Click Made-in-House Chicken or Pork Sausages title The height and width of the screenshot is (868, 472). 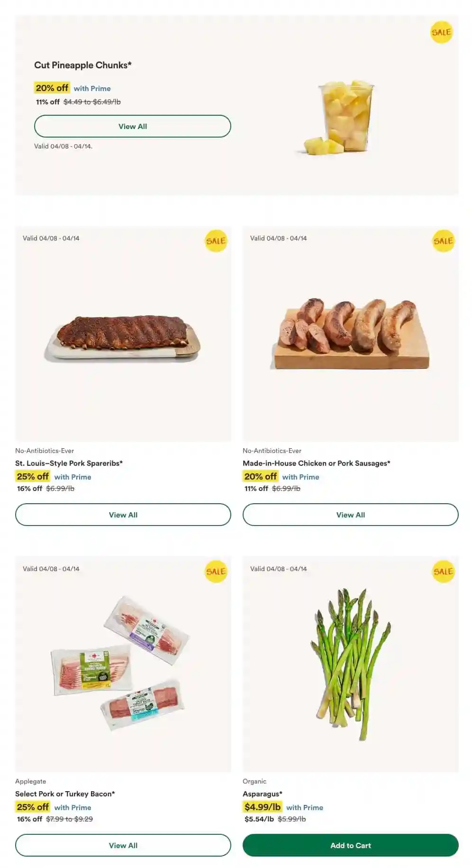coord(316,463)
